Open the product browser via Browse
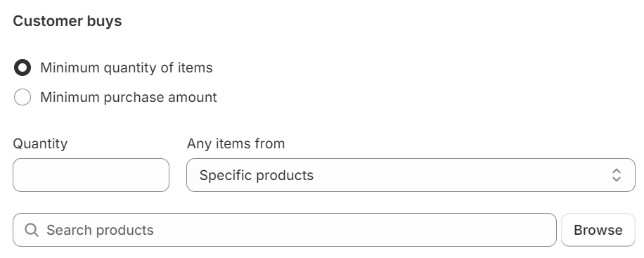644x258 pixels. pos(598,230)
